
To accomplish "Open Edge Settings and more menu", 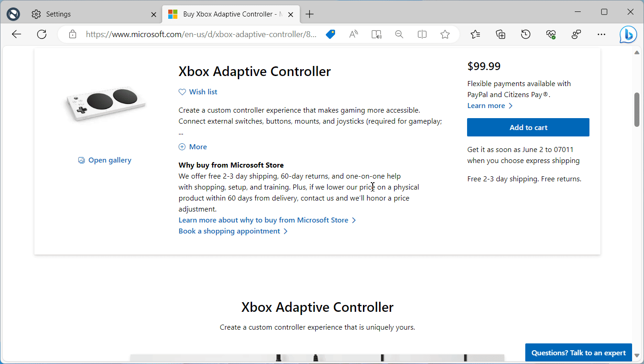I will click(x=601, y=34).
